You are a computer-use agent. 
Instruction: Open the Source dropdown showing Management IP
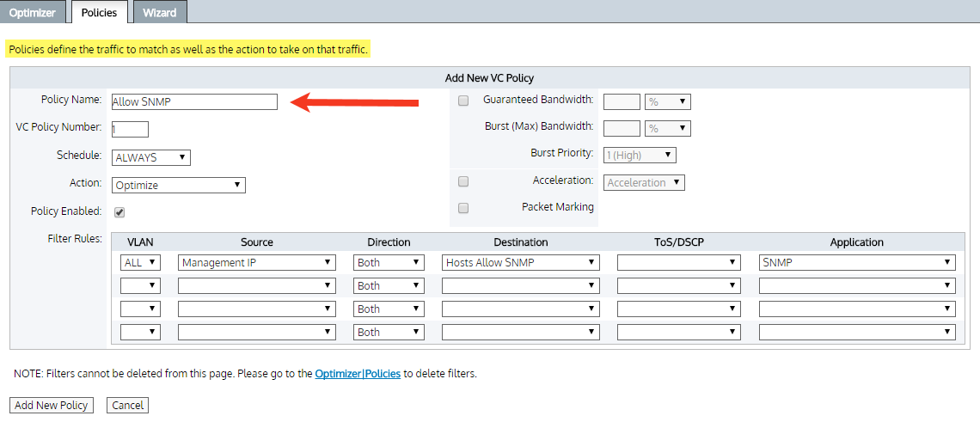click(x=256, y=263)
